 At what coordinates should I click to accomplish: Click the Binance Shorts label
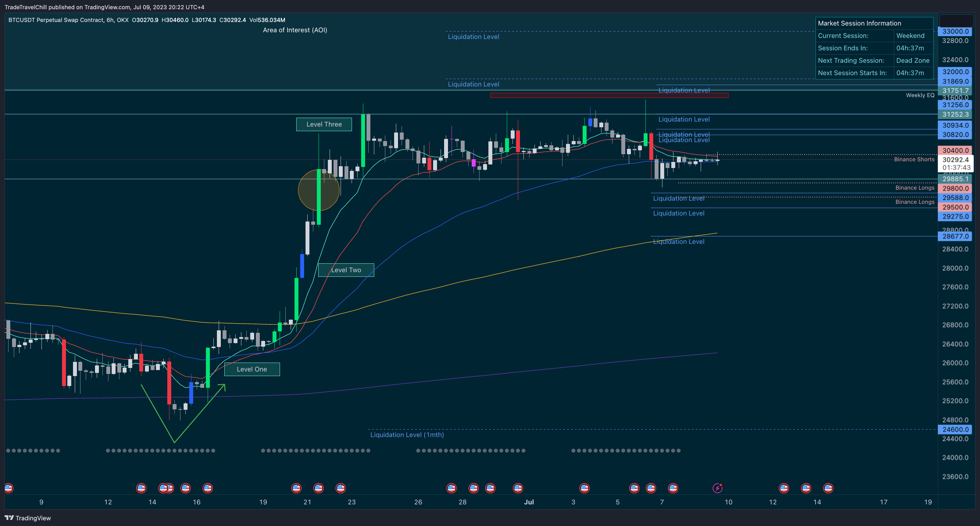click(x=914, y=160)
